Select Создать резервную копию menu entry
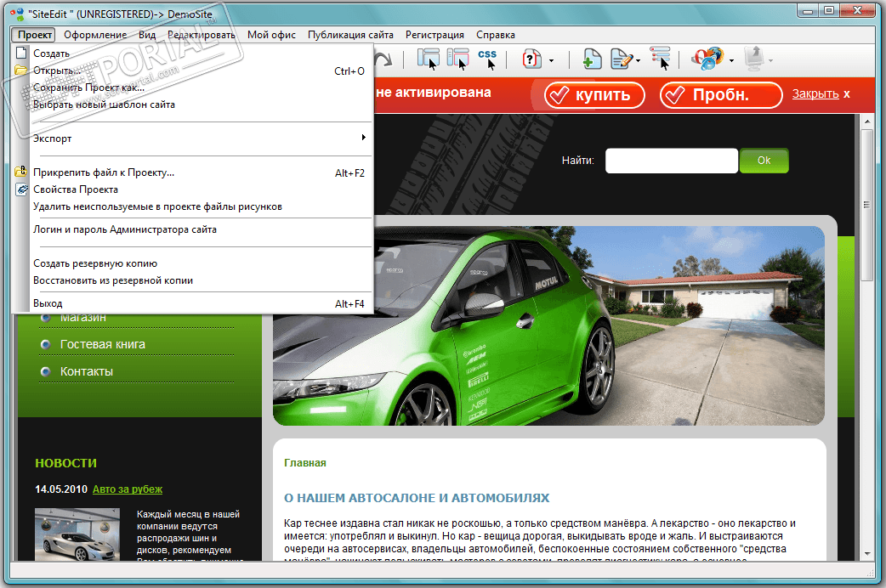This screenshot has width=886, height=588. click(x=95, y=263)
